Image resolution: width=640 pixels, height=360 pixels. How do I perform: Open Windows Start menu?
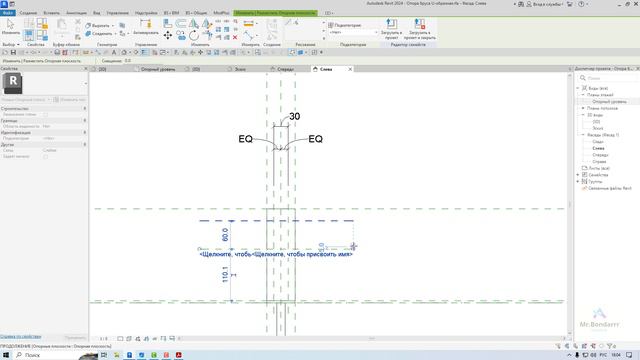pyautogui.click(x=6, y=355)
